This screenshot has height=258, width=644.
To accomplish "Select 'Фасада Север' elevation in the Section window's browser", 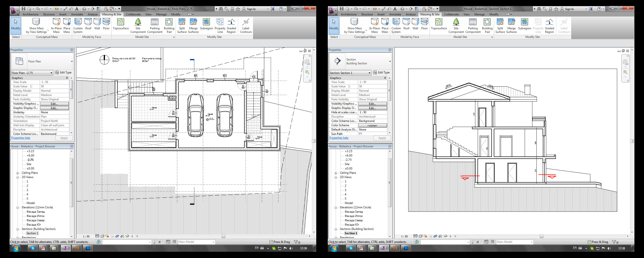I will [x=353, y=220].
